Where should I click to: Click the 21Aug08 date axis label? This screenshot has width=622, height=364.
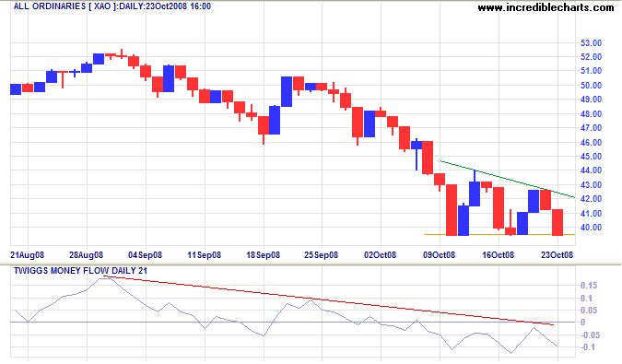[x=27, y=255]
